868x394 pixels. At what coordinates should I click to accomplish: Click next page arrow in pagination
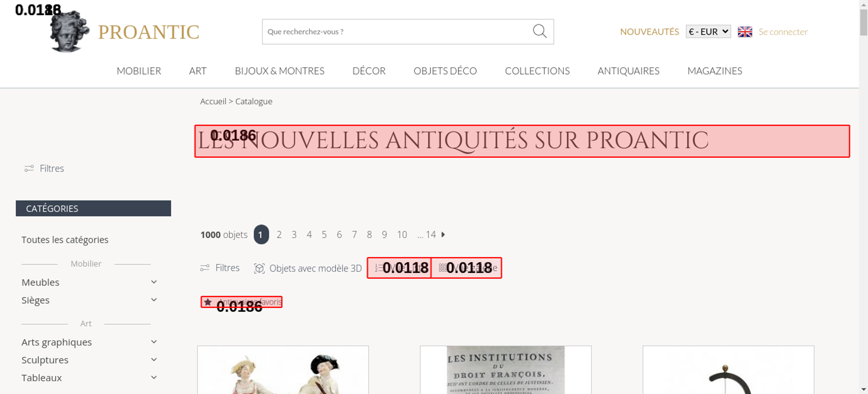pos(443,234)
